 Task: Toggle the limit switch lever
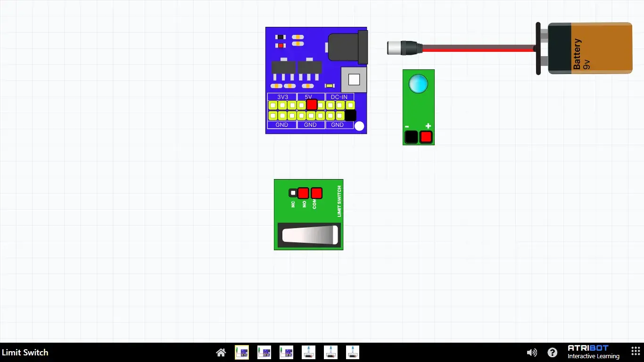pos(309,235)
